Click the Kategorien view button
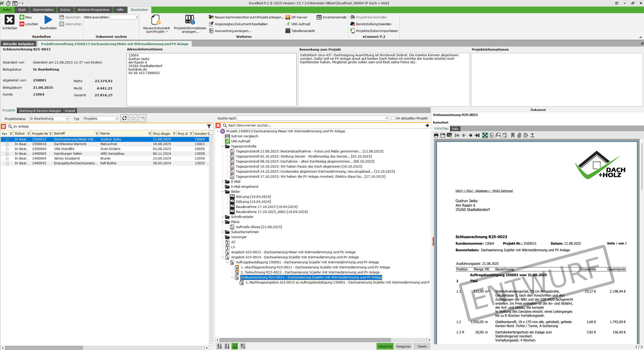Image resolution: width=644 pixels, height=350 pixels. (403, 346)
